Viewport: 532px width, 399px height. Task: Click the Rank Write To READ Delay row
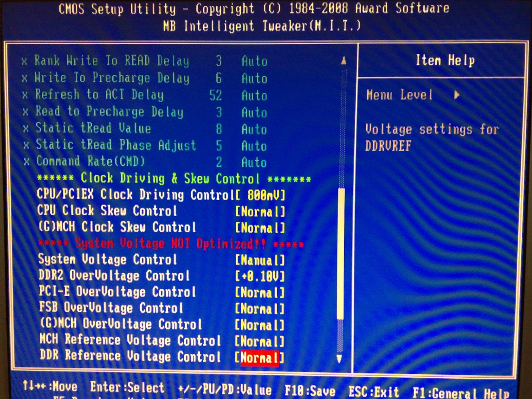coord(144,61)
